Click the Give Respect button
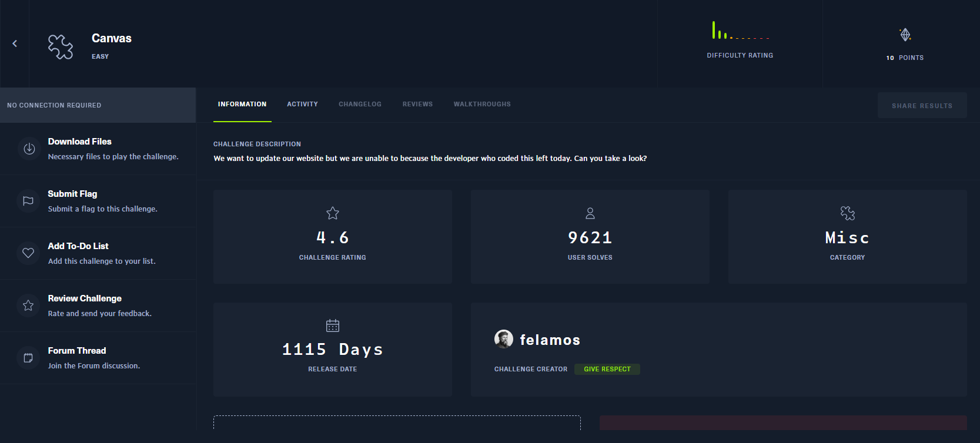 [607, 369]
